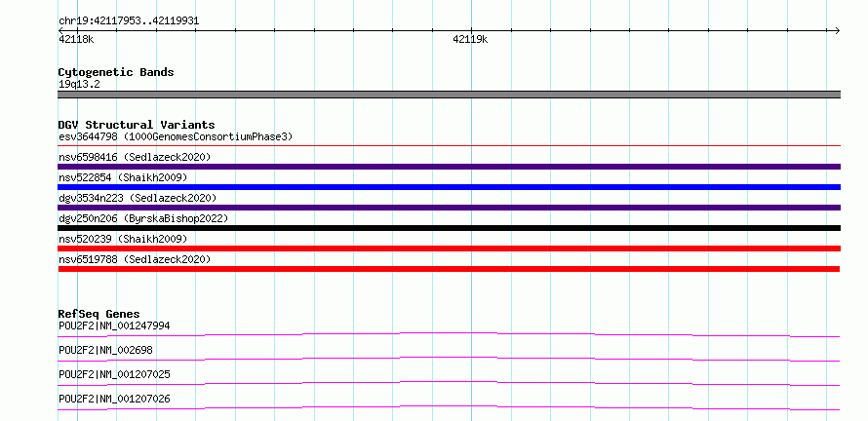Screen dimensions: 868x421
Task: Open the nsv522854 (Shaikh2009) variant label
Action: click(123, 177)
